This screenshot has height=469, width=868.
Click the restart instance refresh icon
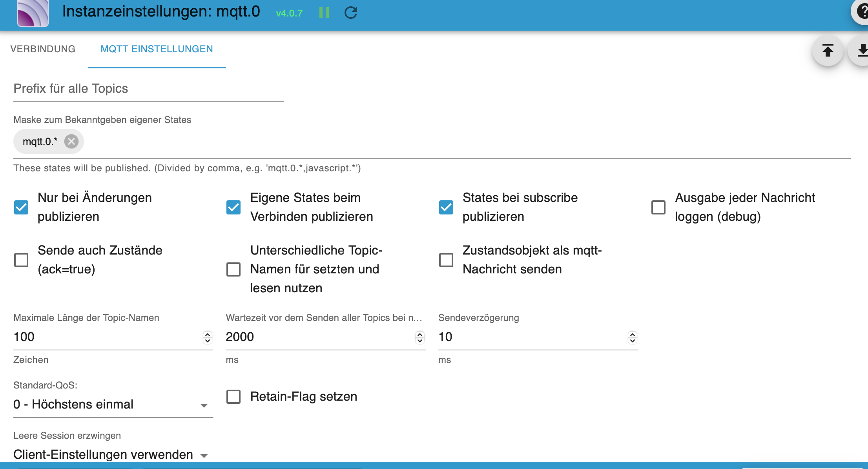coord(350,13)
